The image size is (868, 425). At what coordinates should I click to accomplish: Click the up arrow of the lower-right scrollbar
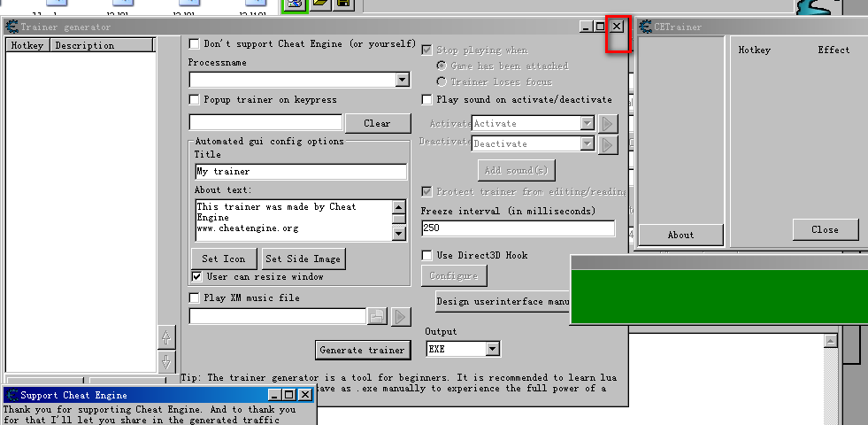(x=830, y=341)
